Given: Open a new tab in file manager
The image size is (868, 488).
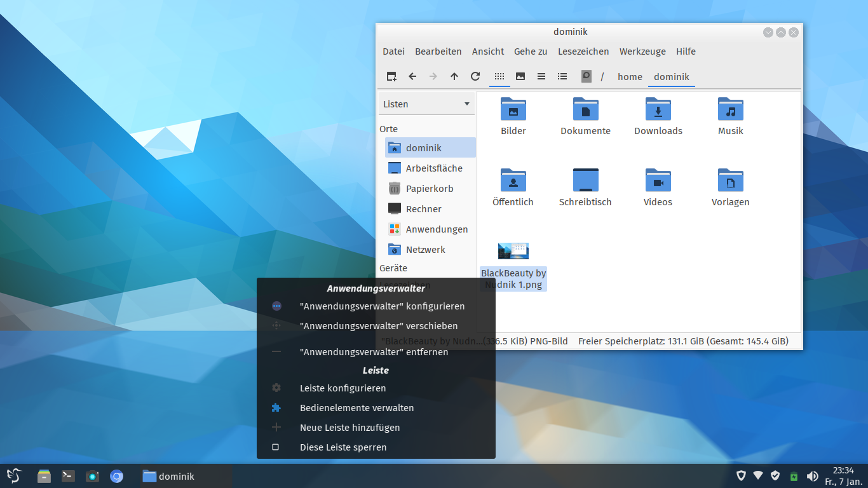Looking at the screenshot, I should pyautogui.click(x=391, y=76).
